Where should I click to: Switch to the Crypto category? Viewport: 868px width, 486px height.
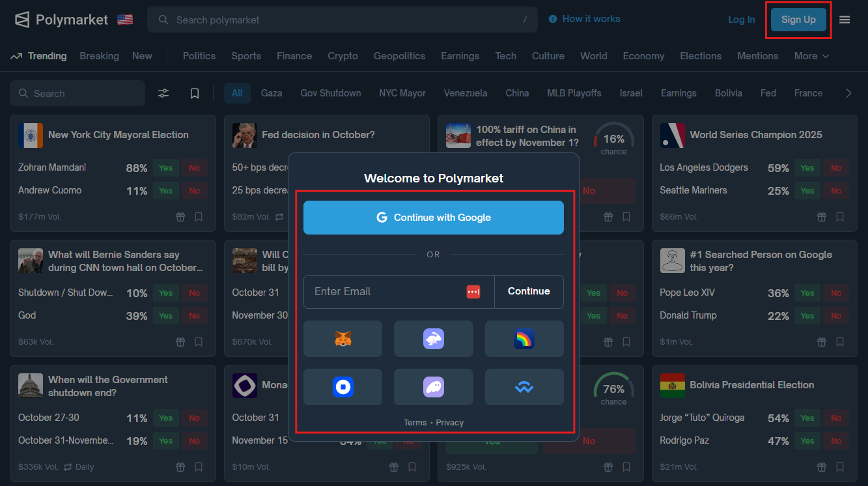pyautogui.click(x=343, y=56)
